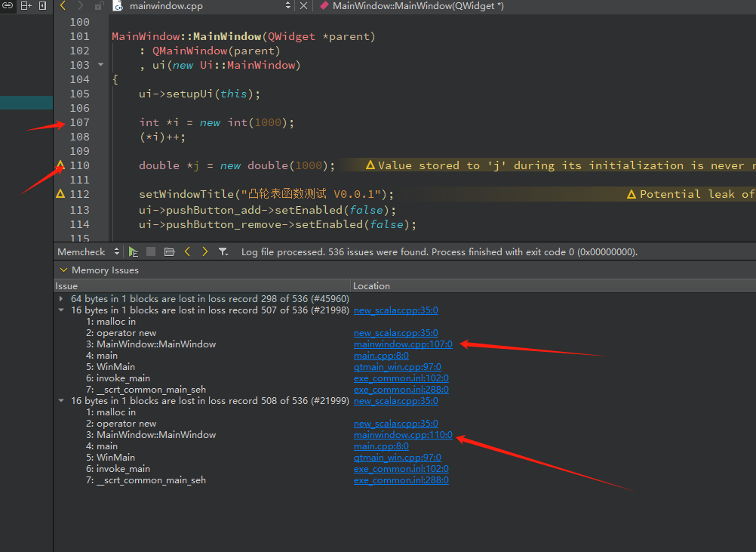Image resolution: width=756 pixels, height=552 pixels.
Task: Click the synchronize link icon in sidebar header
Action: click(x=8, y=6)
